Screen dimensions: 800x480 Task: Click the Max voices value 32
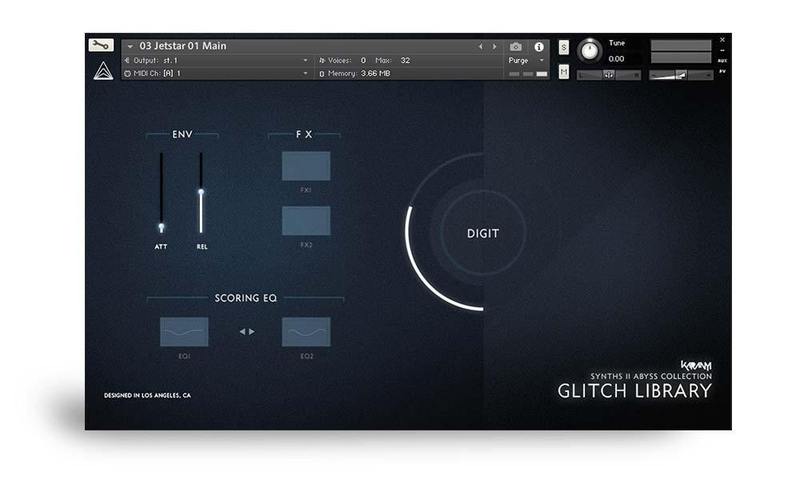[405, 60]
